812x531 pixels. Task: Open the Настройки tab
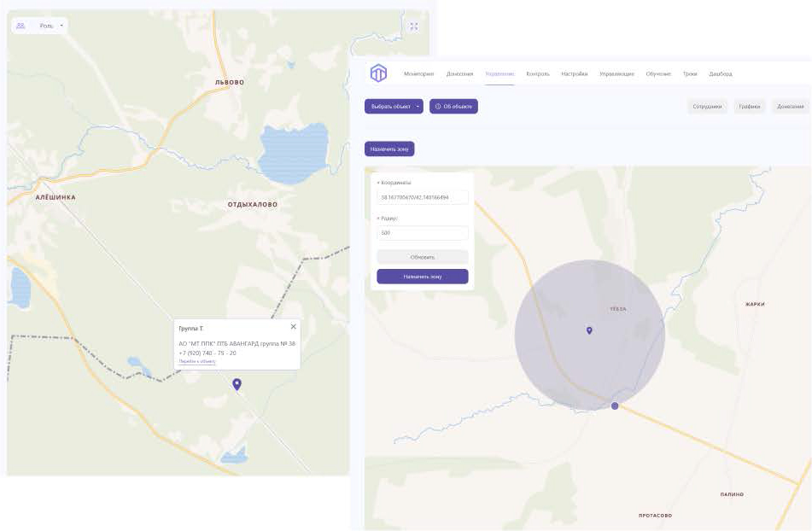point(574,73)
